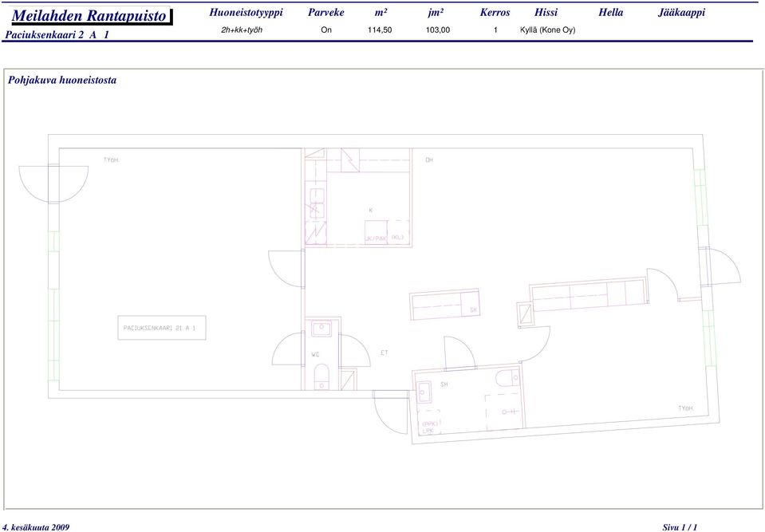The width and height of the screenshot is (765, 532).
Task: Select the Hissi value Kyllä (Kone Oy)
Action: coord(547,30)
